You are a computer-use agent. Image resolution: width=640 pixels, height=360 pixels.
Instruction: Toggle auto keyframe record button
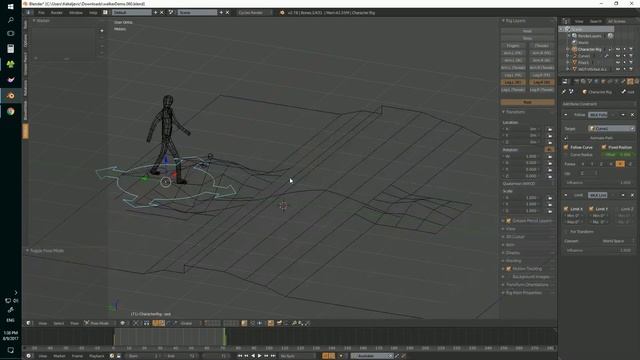tap(325, 356)
